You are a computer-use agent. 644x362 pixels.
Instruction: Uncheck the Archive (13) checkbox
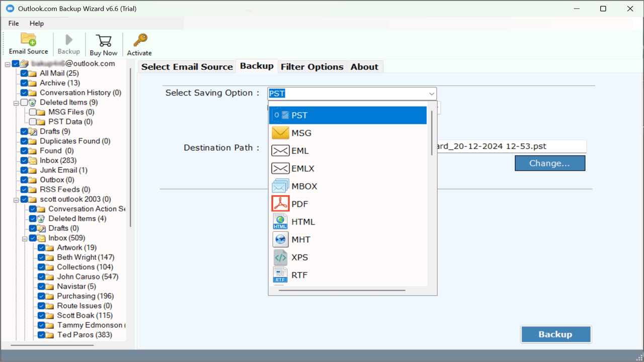[x=24, y=83]
